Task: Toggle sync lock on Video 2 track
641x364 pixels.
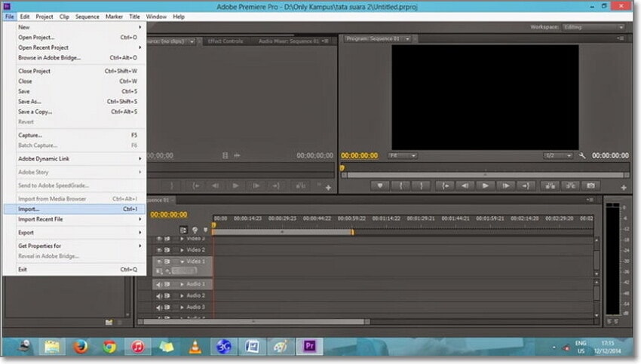Action: (167, 249)
